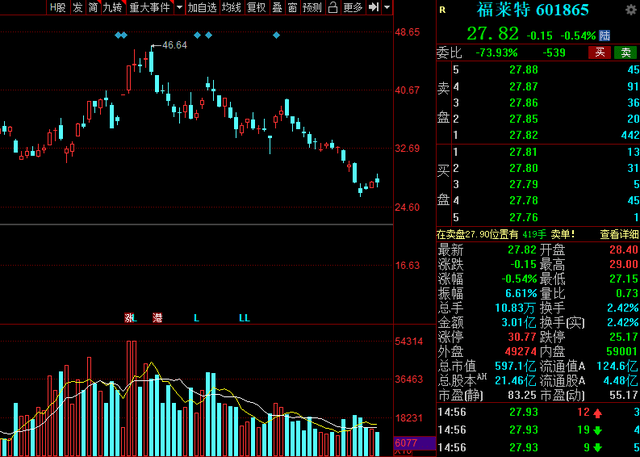The width and height of the screenshot is (640, 457).
Task: Toggle 均线 moving average lines
Action: (231, 7)
